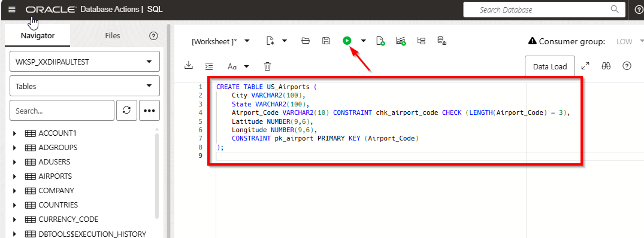The width and height of the screenshot is (644, 238).
Task: Select the CURRENCY_CODE table
Action: pyautogui.click(x=68, y=219)
